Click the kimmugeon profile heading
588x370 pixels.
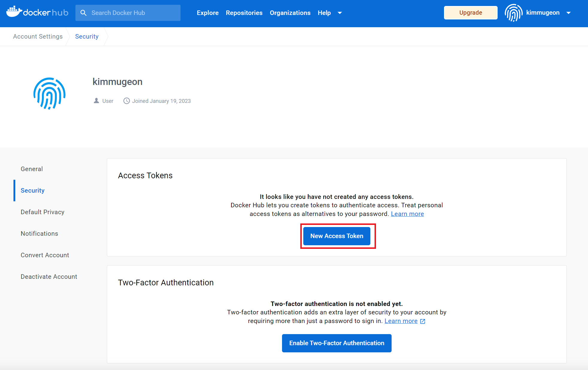point(117,82)
